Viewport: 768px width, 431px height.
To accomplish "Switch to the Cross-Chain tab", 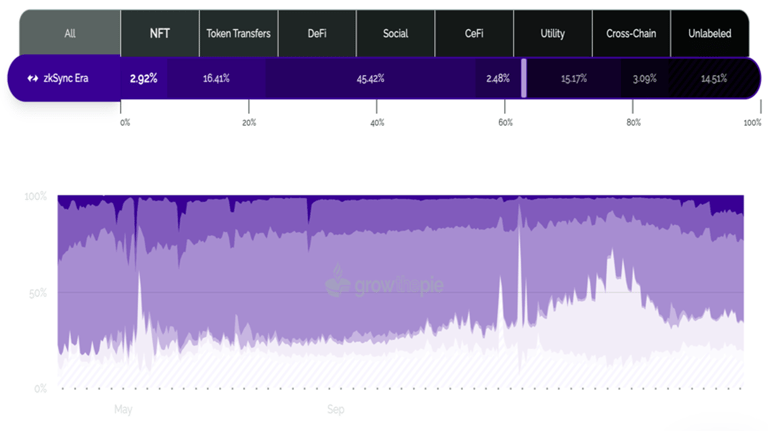I will (x=631, y=33).
